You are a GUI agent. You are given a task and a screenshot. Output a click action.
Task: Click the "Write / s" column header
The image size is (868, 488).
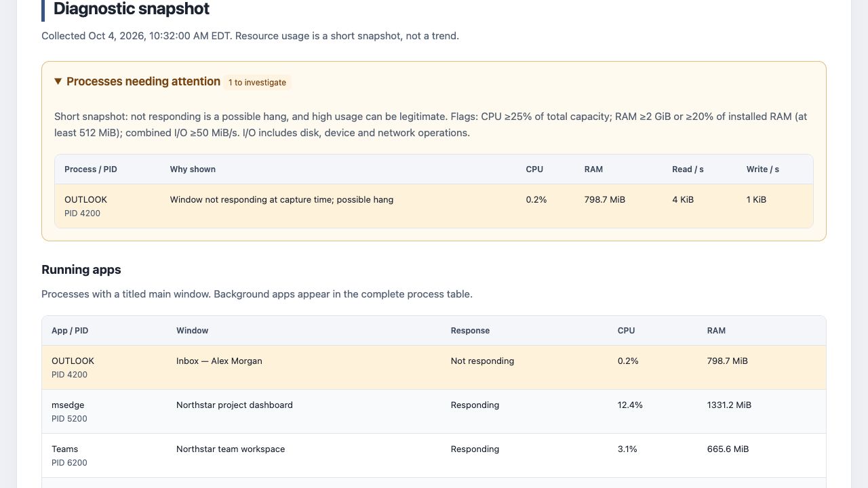[x=763, y=169]
